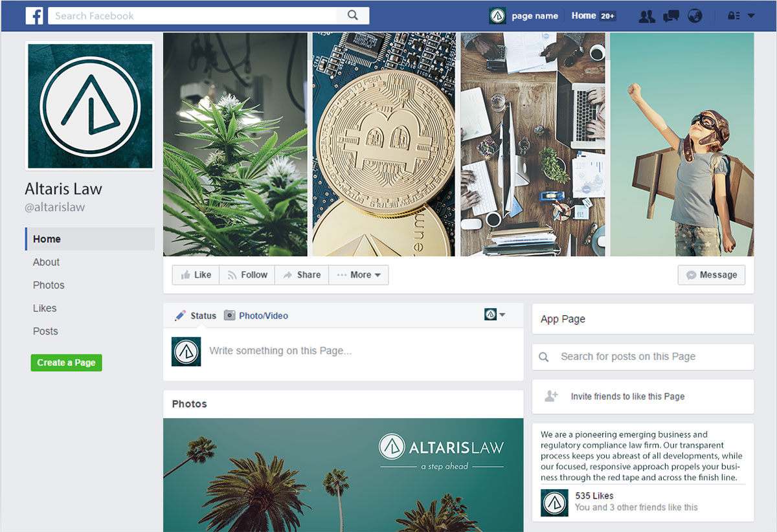Image resolution: width=777 pixels, height=532 pixels.
Task: Click the Altaris Law profile picture
Action: [x=90, y=106]
